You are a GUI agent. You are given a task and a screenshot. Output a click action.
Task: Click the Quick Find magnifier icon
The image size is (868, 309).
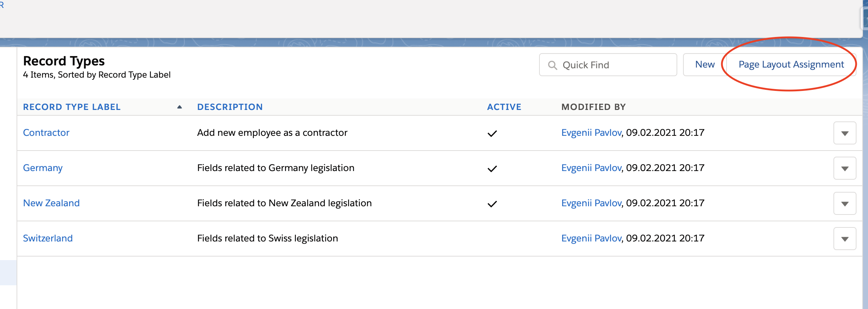[552, 65]
